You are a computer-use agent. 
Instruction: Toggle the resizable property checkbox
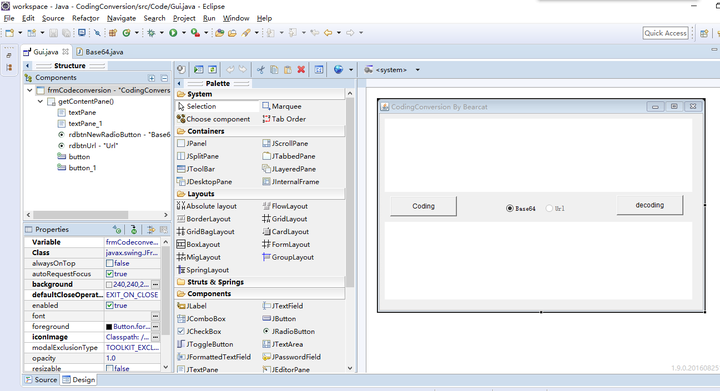click(109, 369)
